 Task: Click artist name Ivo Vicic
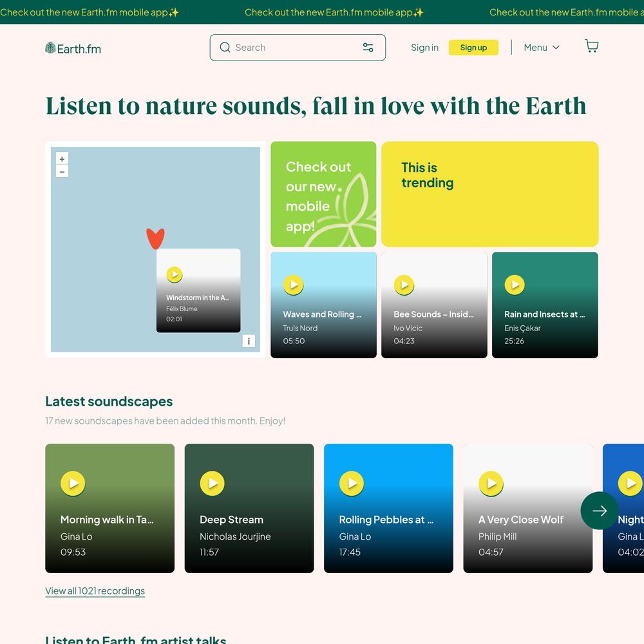[x=408, y=328]
